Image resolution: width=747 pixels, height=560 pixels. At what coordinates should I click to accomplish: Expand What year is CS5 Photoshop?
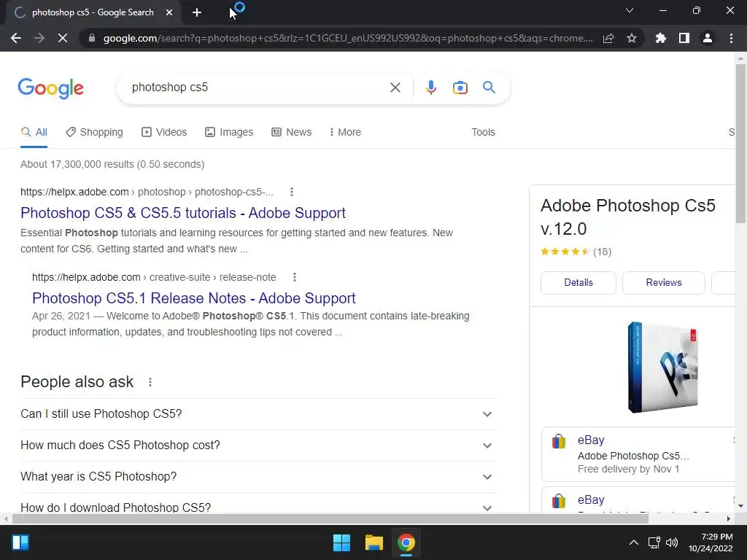pos(258,477)
